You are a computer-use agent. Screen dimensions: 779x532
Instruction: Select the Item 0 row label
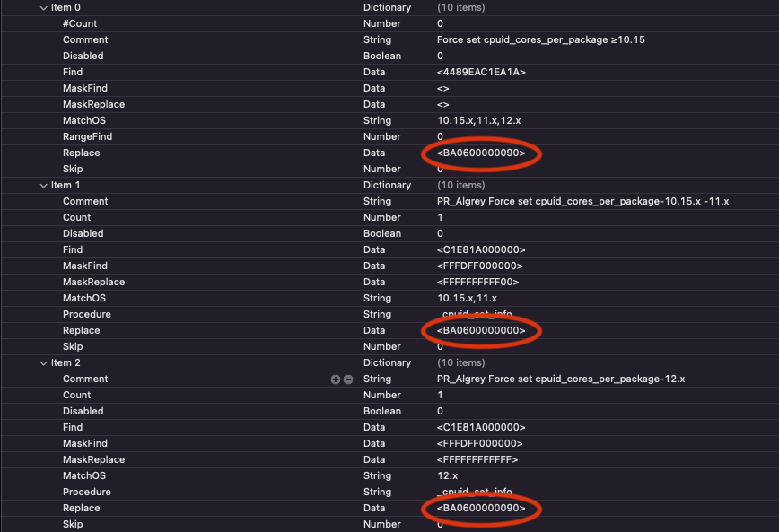[x=66, y=7]
